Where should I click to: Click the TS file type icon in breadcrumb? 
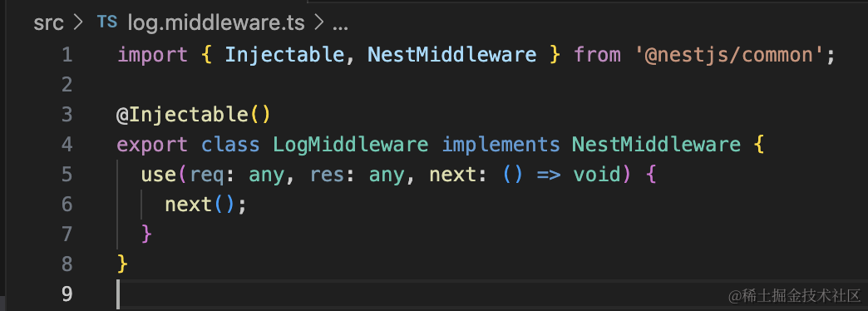(x=107, y=22)
